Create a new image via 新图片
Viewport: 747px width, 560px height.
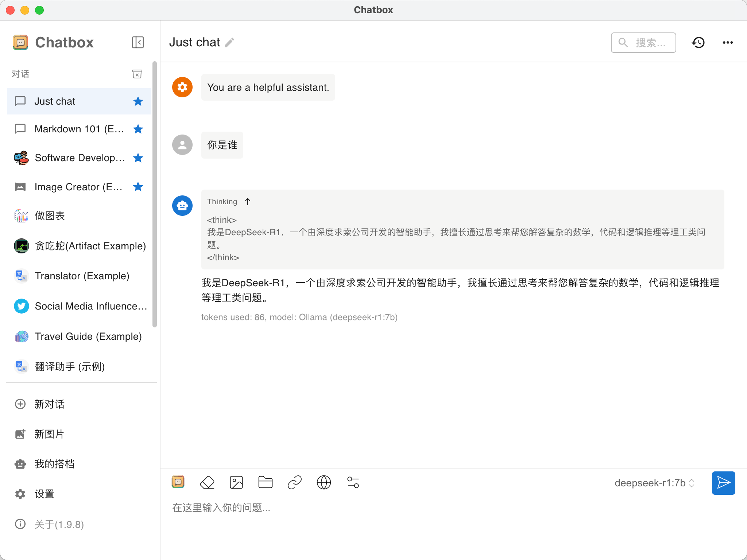coord(79,434)
